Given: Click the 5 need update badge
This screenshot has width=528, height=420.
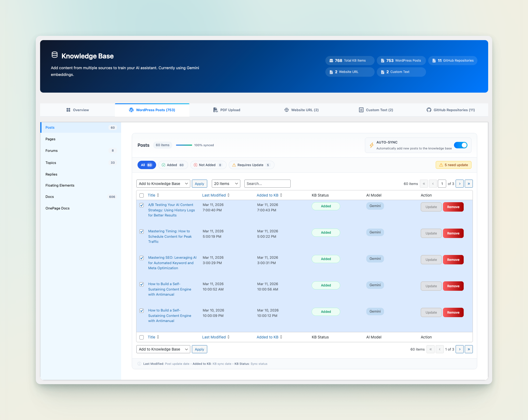Looking at the screenshot, I should 453,165.
